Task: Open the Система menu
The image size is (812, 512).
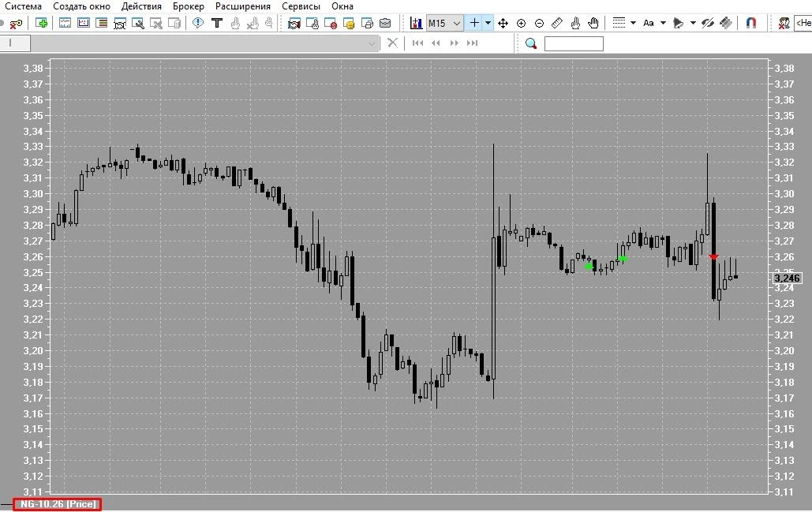Action: pyautogui.click(x=24, y=6)
